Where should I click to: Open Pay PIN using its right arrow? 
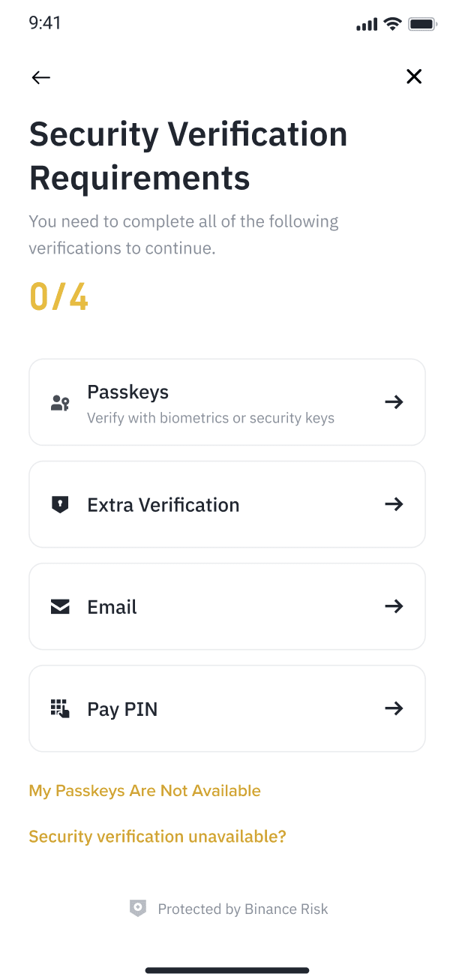click(x=394, y=708)
